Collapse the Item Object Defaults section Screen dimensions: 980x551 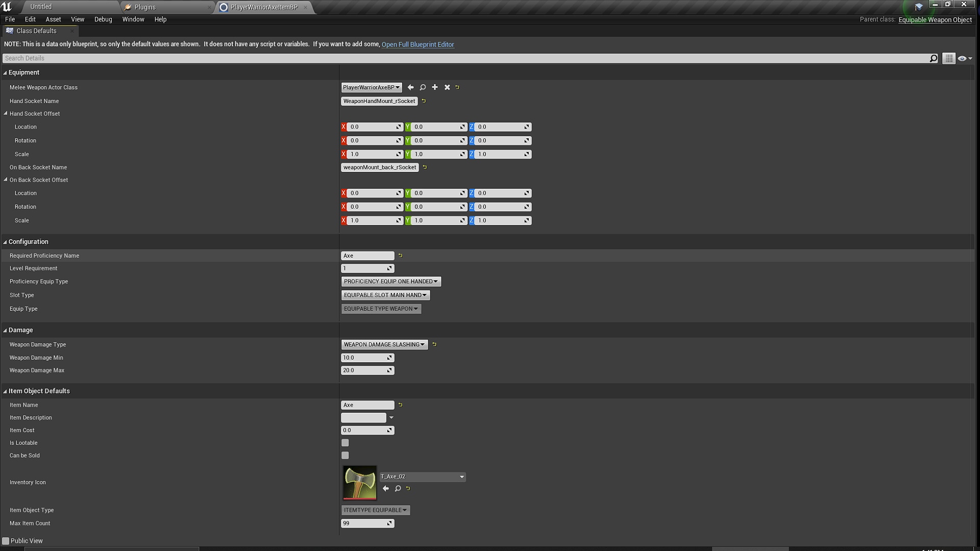[5, 391]
